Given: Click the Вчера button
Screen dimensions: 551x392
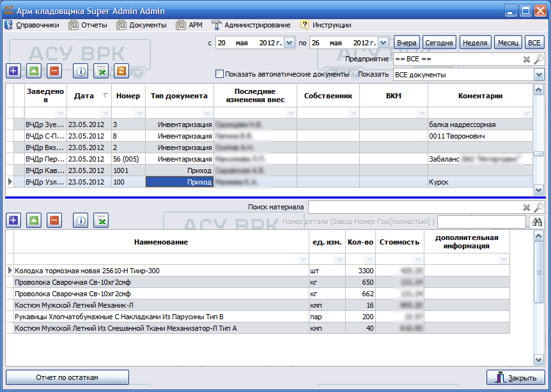Looking at the screenshot, I should pyautogui.click(x=407, y=43).
